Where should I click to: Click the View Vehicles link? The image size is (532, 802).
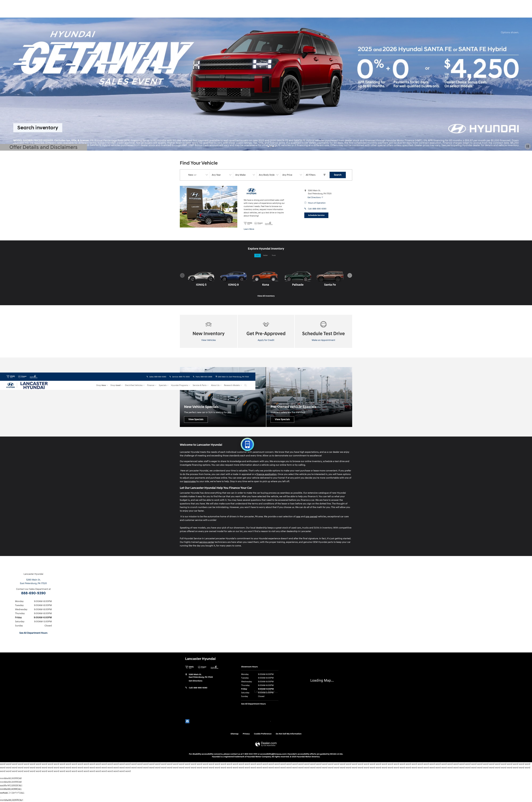[x=208, y=340]
